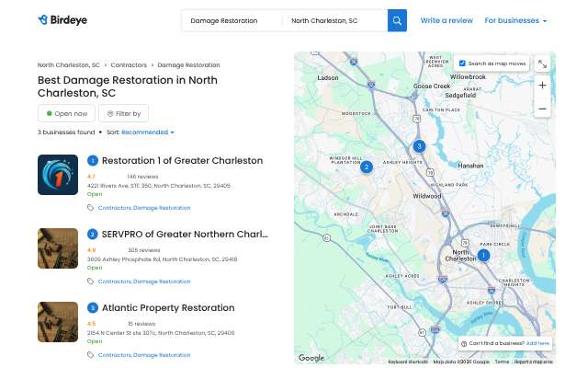The image size is (588, 368).
Task: Go to North Charleston, SC breadcrumb
Action: [x=69, y=65]
